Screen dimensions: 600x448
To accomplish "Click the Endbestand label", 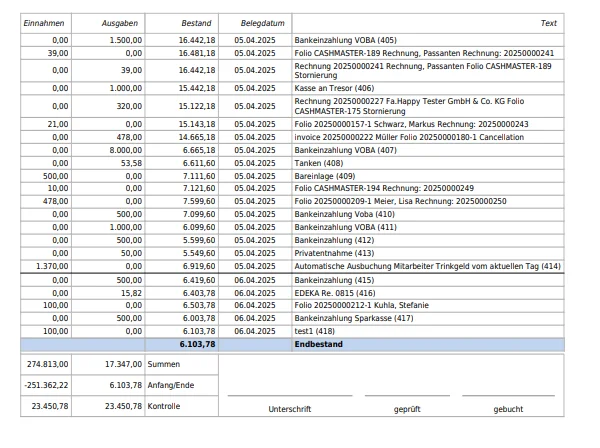I will (x=318, y=345).
